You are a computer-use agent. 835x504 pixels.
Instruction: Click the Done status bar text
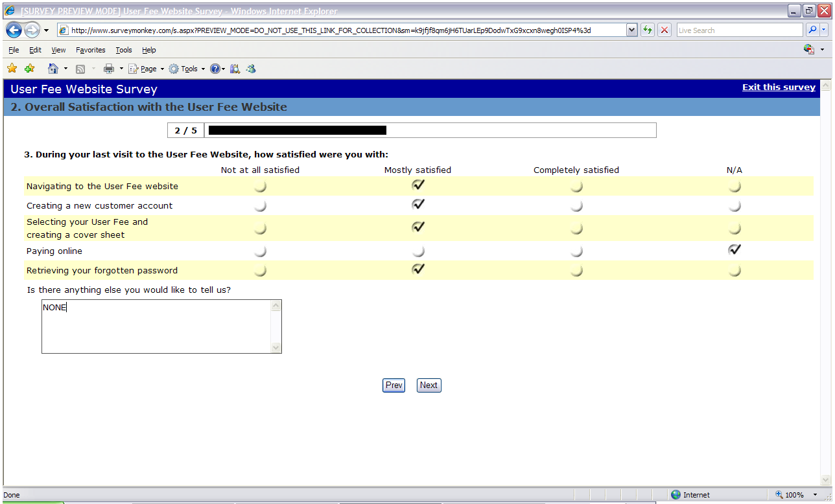pyautogui.click(x=12, y=495)
